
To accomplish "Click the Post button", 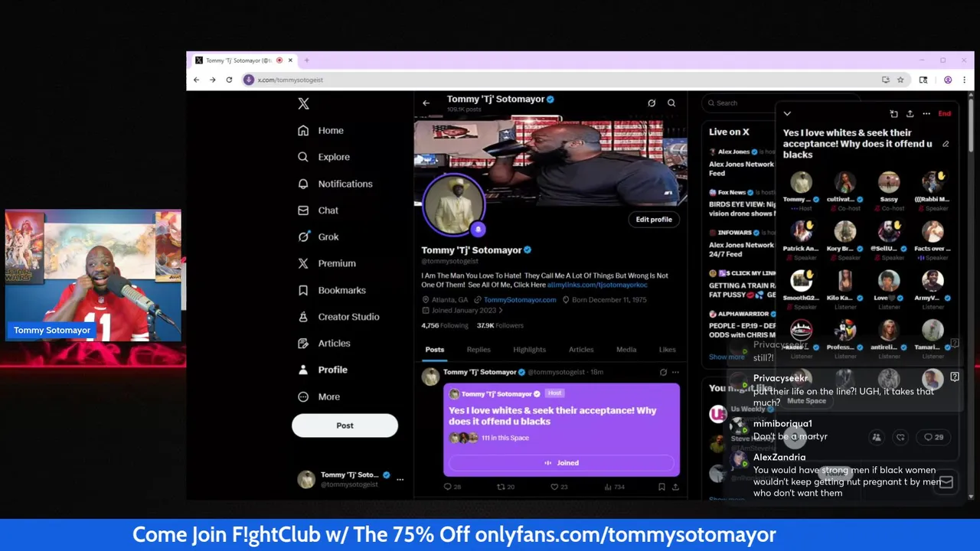I will [x=345, y=425].
